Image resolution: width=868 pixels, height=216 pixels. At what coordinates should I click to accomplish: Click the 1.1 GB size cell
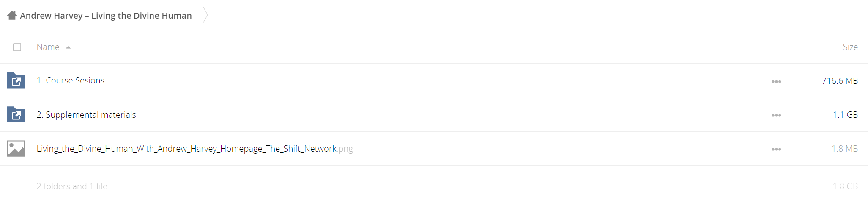click(x=845, y=115)
